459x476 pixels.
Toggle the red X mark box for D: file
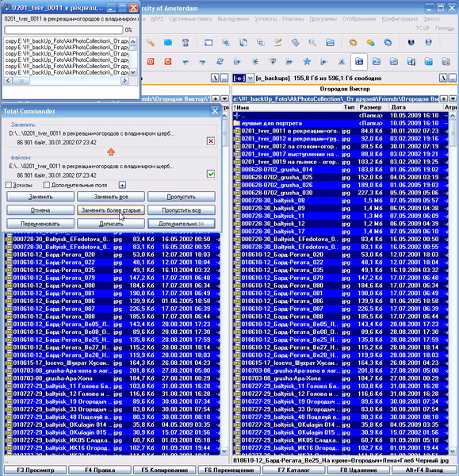(211, 141)
